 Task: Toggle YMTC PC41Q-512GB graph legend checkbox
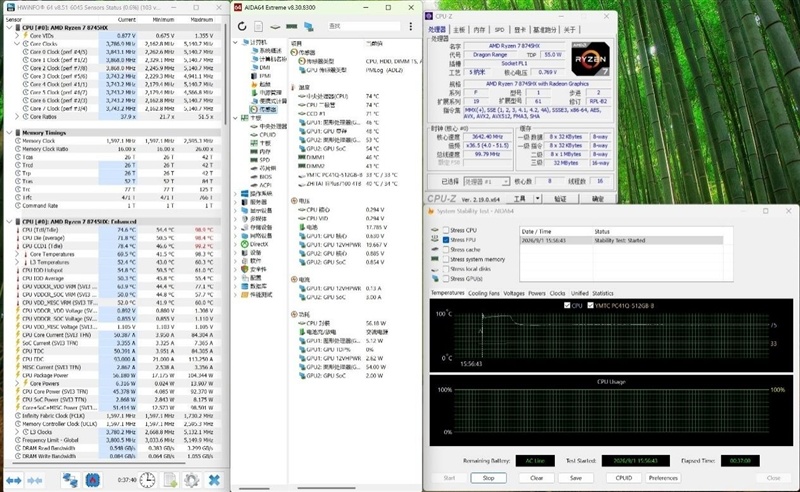coord(590,305)
